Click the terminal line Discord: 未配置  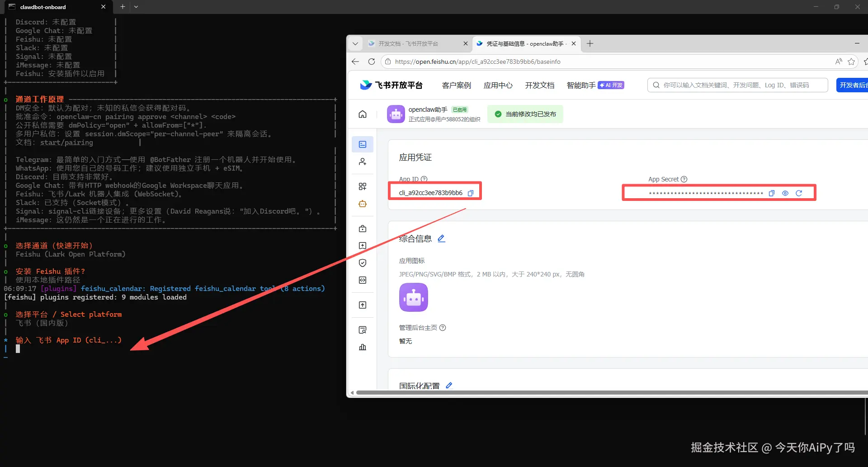click(46, 22)
